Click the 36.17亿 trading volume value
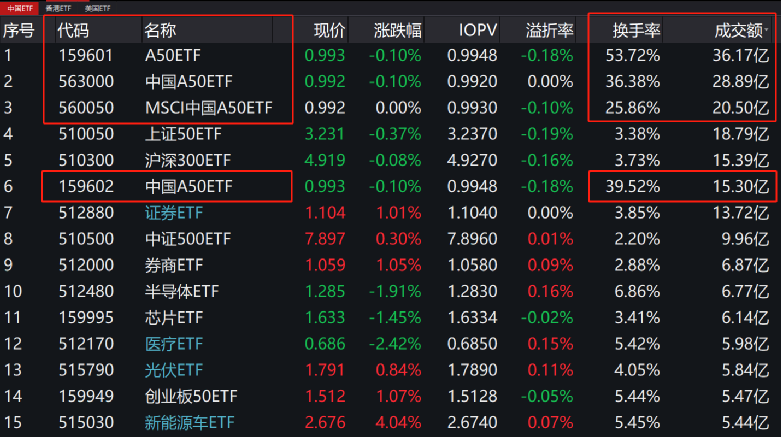Image resolution: width=781 pixels, height=437 pixels. [741, 55]
